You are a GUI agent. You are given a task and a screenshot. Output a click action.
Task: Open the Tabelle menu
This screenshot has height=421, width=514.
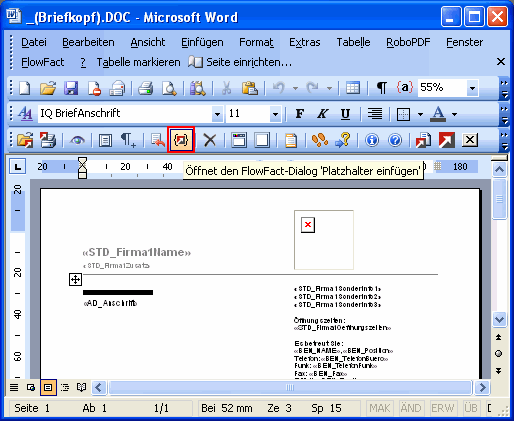pos(353,42)
